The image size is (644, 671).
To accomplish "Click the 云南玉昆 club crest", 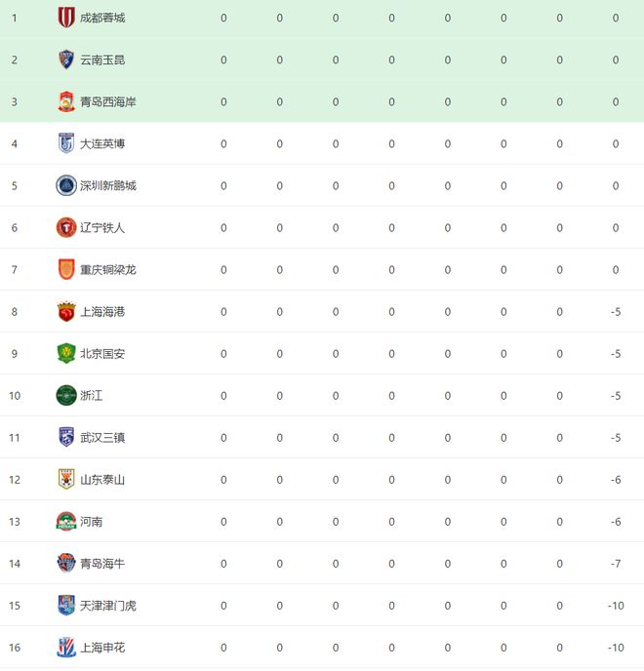I will pos(66,59).
